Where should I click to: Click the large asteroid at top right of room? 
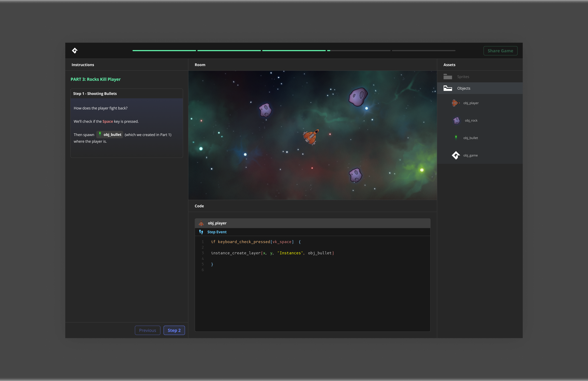[358, 97]
